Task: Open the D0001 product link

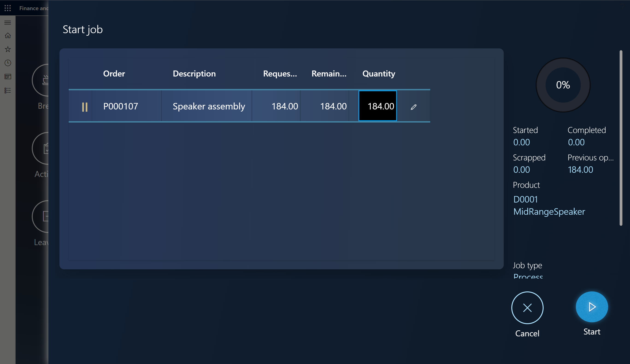Action: click(525, 199)
